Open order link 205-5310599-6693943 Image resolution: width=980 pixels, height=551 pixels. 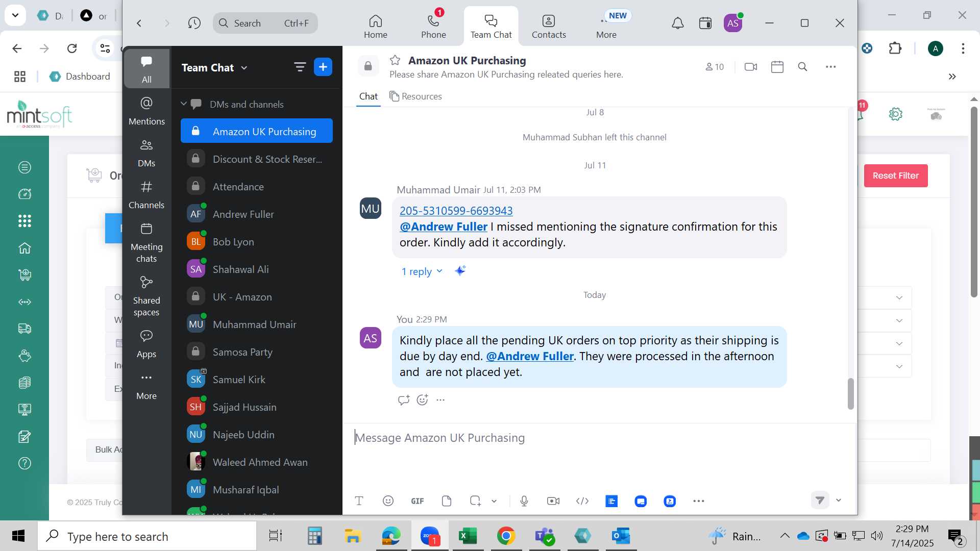pyautogui.click(x=456, y=211)
